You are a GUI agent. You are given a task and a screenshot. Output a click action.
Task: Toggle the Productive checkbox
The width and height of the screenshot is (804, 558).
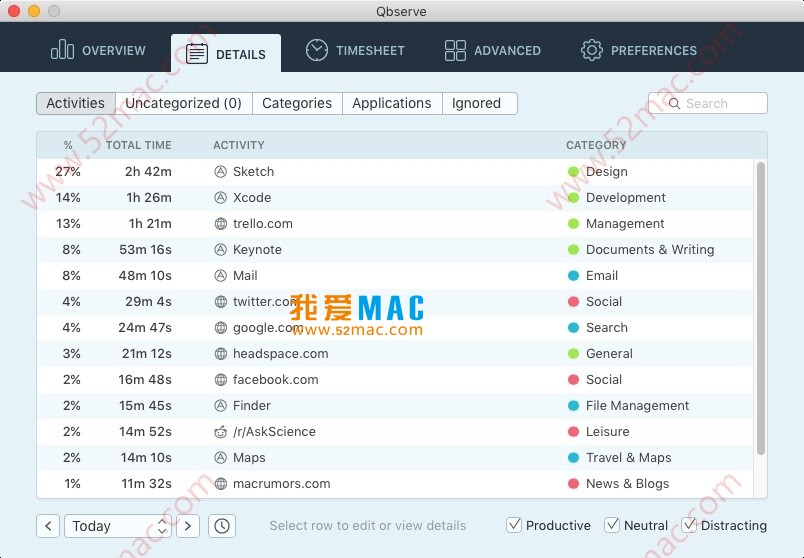click(x=514, y=525)
